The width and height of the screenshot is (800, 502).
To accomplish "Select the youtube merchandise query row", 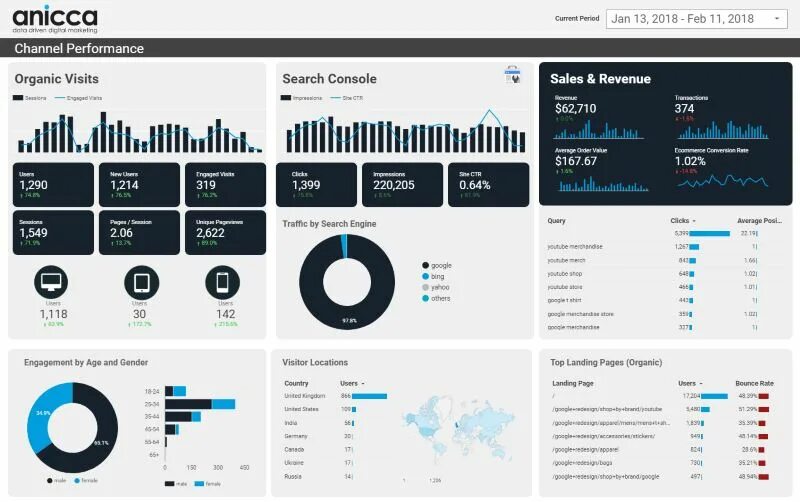I will click(665, 246).
